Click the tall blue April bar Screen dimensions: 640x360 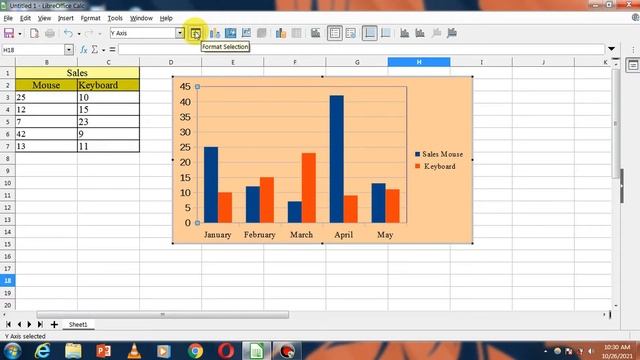click(337, 159)
